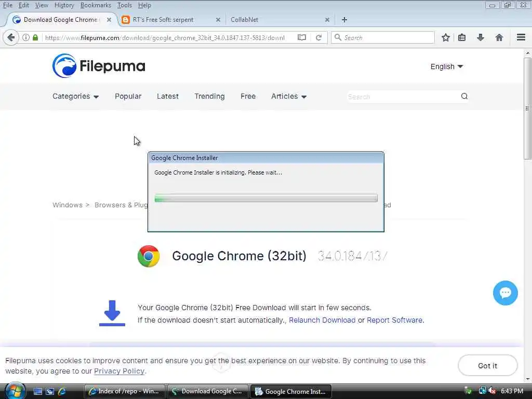The width and height of the screenshot is (532, 399).
Task: Switch to Google Chrome Inst... taskbar button
Action: 291,391
